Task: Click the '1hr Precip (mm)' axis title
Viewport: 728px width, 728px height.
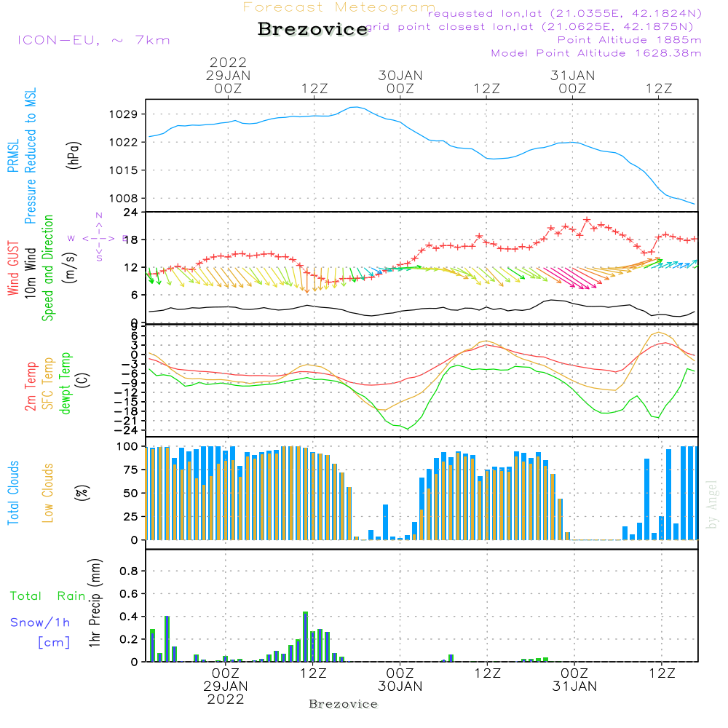Action: 95,603
